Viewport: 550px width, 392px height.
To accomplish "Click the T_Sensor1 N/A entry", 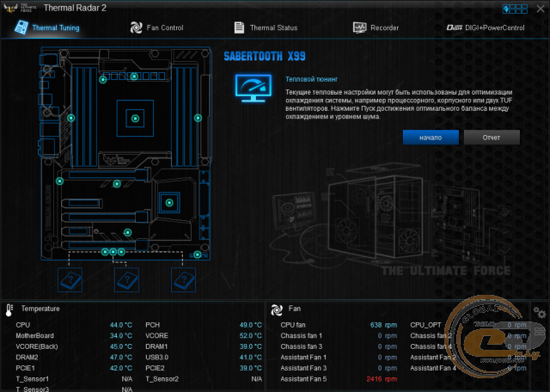I will point(74,379).
